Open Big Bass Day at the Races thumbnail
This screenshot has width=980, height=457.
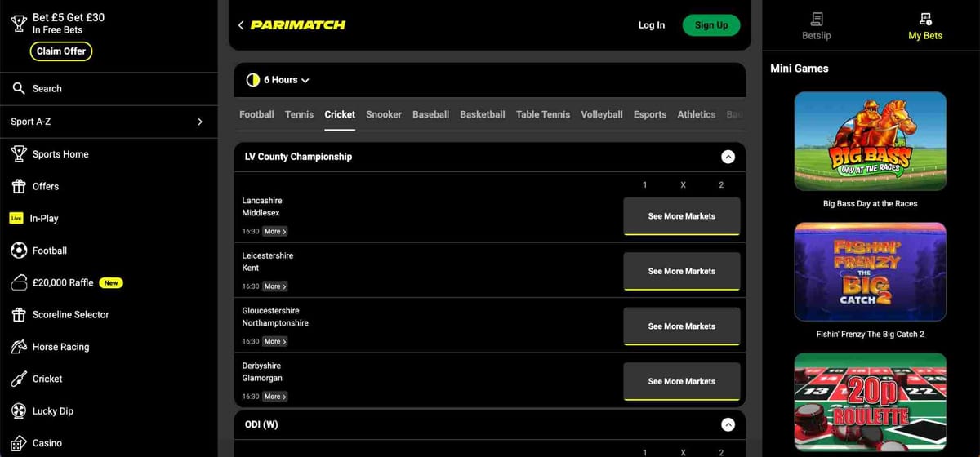pos(870,140)
